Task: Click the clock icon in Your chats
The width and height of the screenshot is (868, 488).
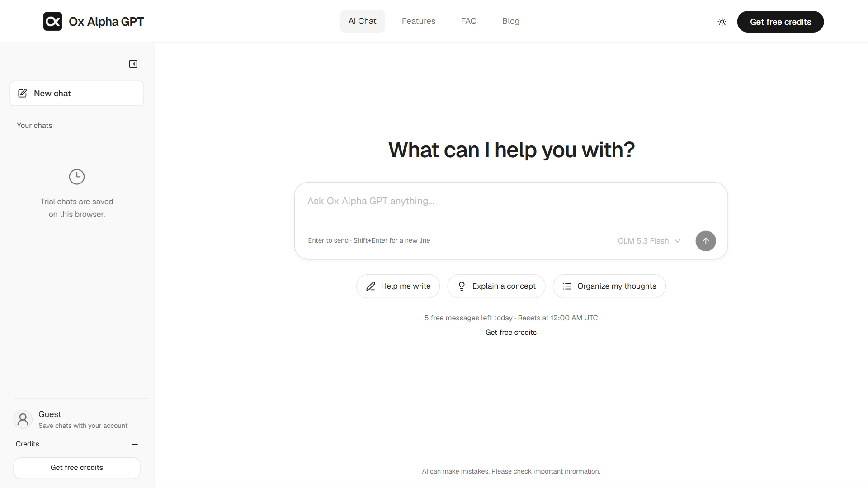Action: click(77, 177)
